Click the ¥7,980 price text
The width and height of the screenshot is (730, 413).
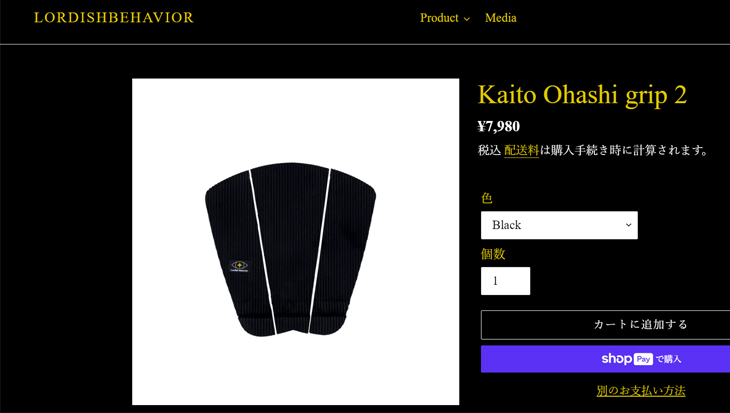(x=499, y=126)
